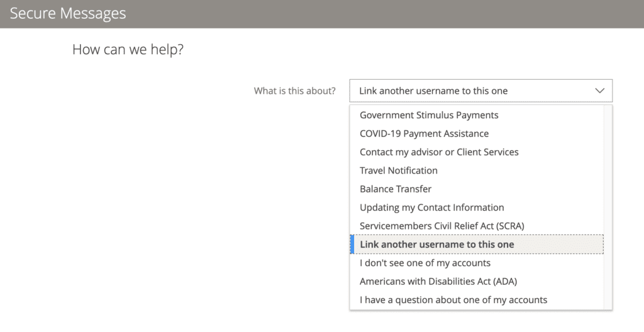The width and height of the screenshot is (644, 332).
Task: Click the 'What is this about?' label
Action: point(294,91)
